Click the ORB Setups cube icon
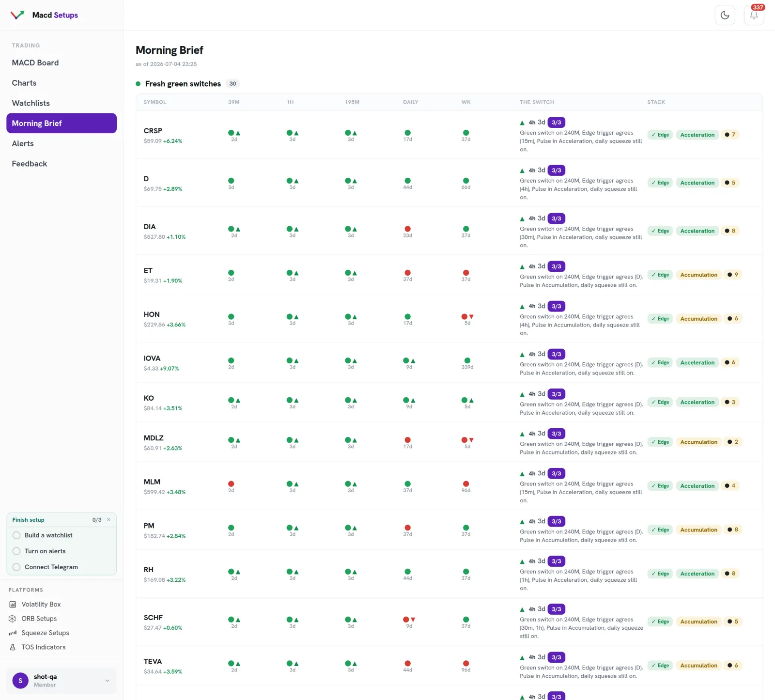This screenshot has height=700, width=775. click(13, 619)
